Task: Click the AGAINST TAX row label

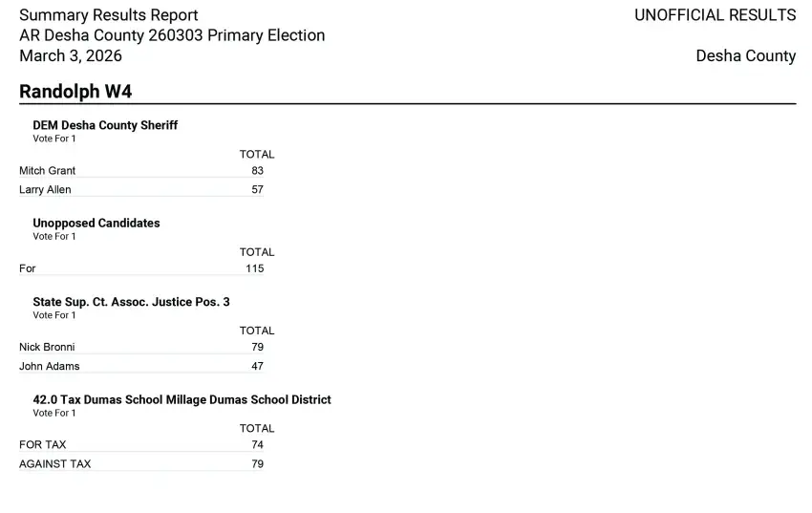Action: pyautogui.click(x=55, y=464)
